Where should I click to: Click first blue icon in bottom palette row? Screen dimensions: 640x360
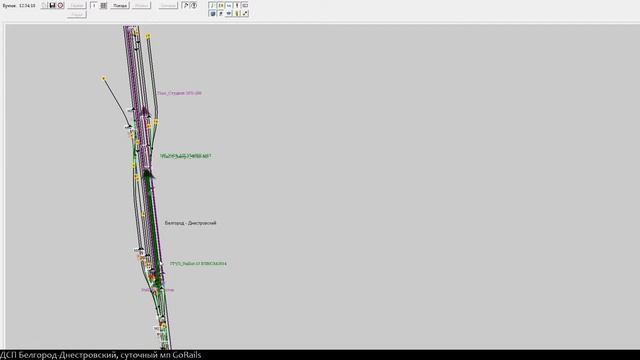pos(212,13)
